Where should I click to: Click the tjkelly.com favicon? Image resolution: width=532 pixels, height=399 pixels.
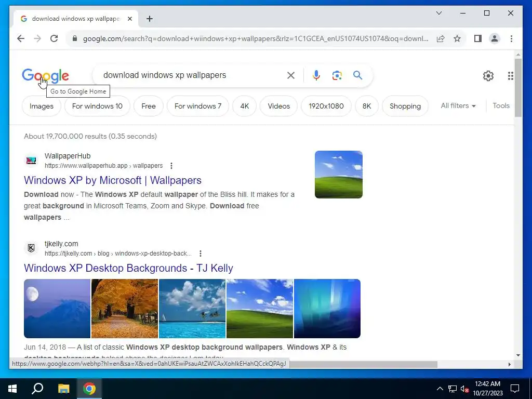(x=31, y=248)
